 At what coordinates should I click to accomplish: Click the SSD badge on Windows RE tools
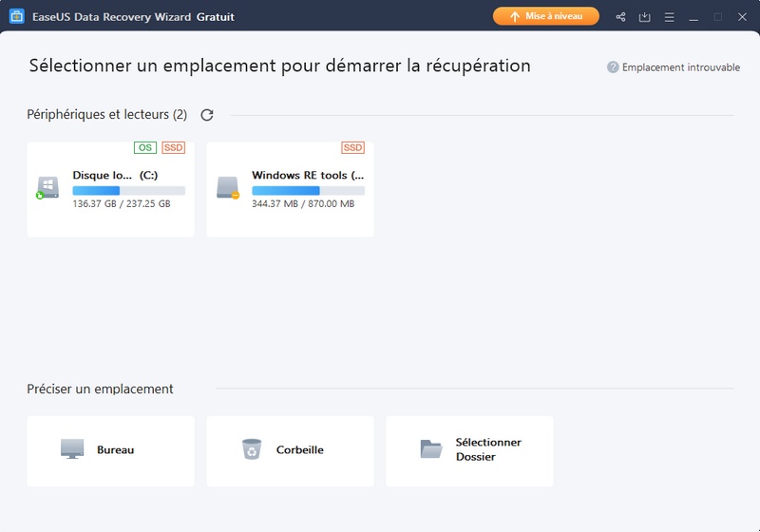click(x=352, y=148)
